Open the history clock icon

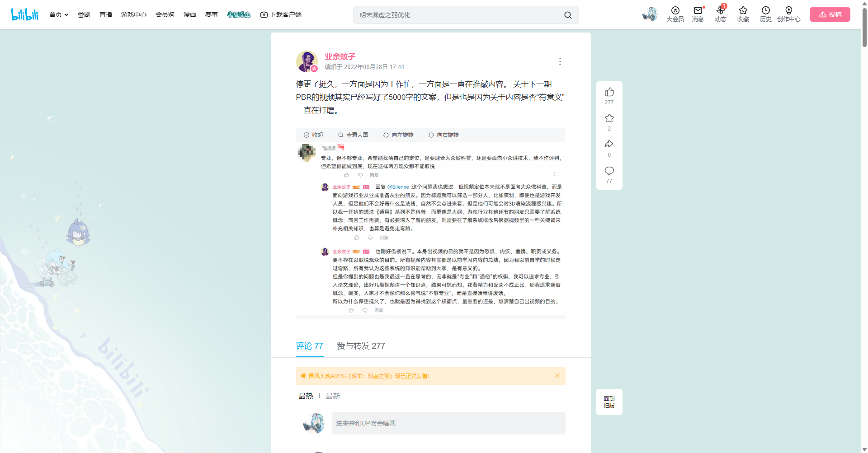tap(765, 11)
